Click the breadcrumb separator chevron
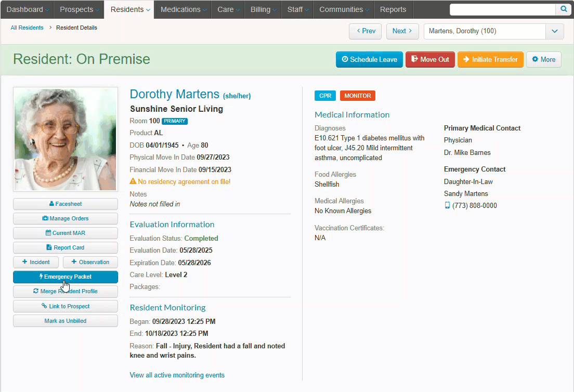The image size is (574, 392). (x=50, y=28)
